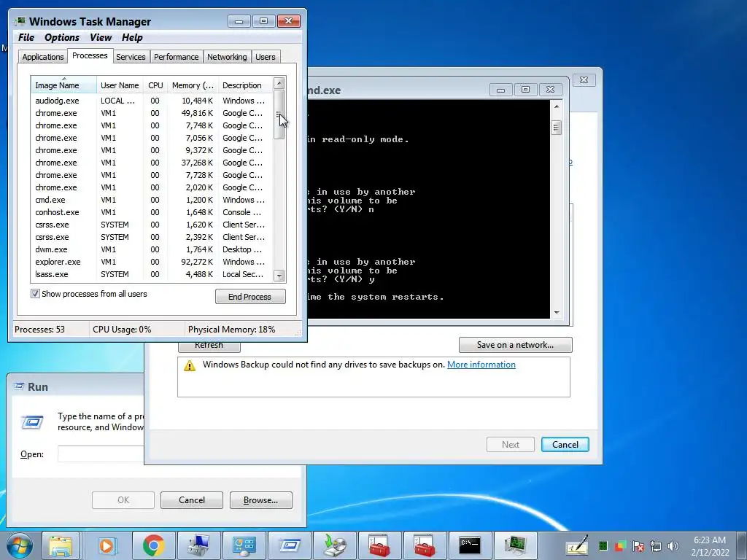
Task: Open Windows Explorer from the taskbar
Action: pyautogui.click(x=61, y=545)
